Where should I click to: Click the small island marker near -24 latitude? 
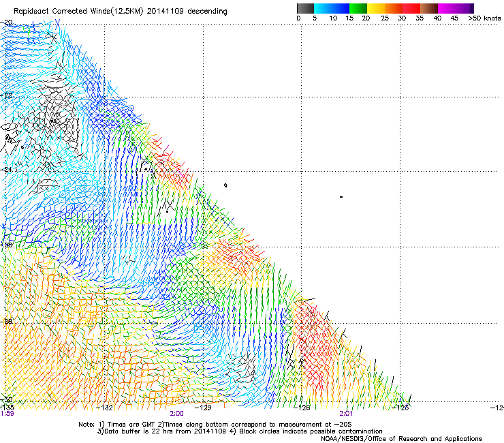[x=225, y=185]
